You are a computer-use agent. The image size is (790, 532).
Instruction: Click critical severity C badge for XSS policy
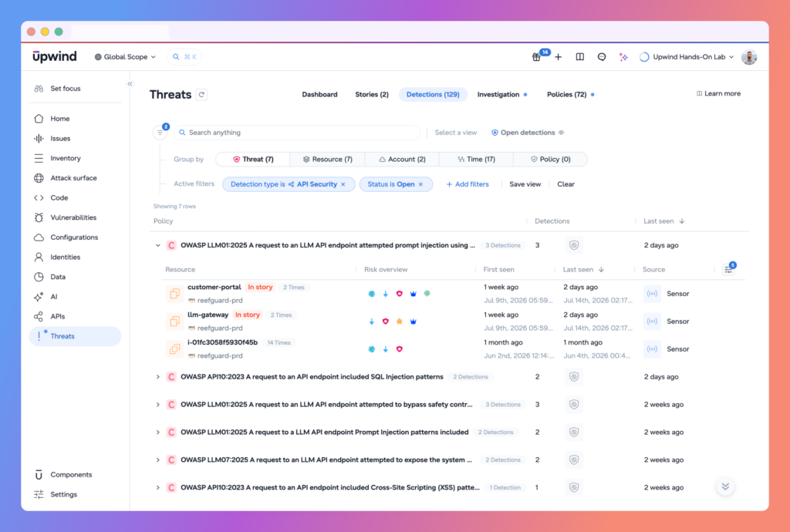coord(171,487)
